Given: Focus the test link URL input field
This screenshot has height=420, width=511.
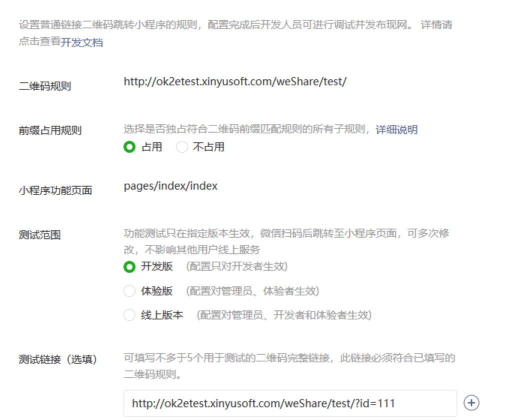Looking at the screenshot, I should click(x=290, y=403).
